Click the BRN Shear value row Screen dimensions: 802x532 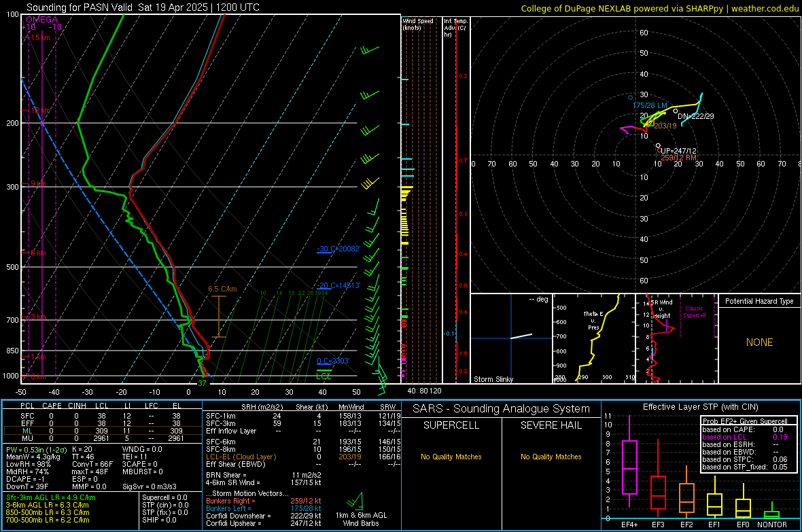[264, 475]
